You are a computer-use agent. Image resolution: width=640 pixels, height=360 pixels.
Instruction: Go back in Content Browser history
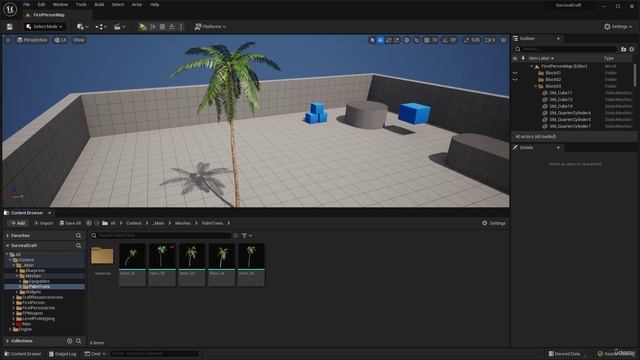pyautogui.click(x=89, y=223)
